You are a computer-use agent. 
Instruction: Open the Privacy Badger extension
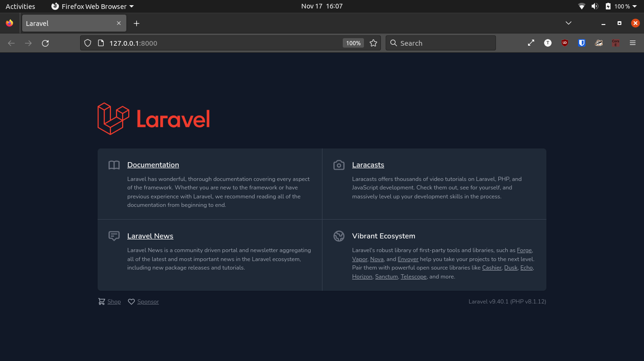point(599,43)
